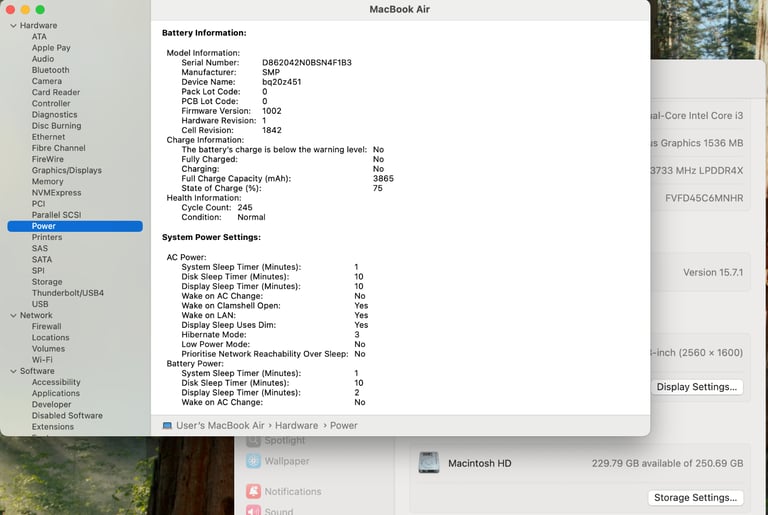Click Condition value Normal
Screen dimensions: 768x515
[251, 218]
